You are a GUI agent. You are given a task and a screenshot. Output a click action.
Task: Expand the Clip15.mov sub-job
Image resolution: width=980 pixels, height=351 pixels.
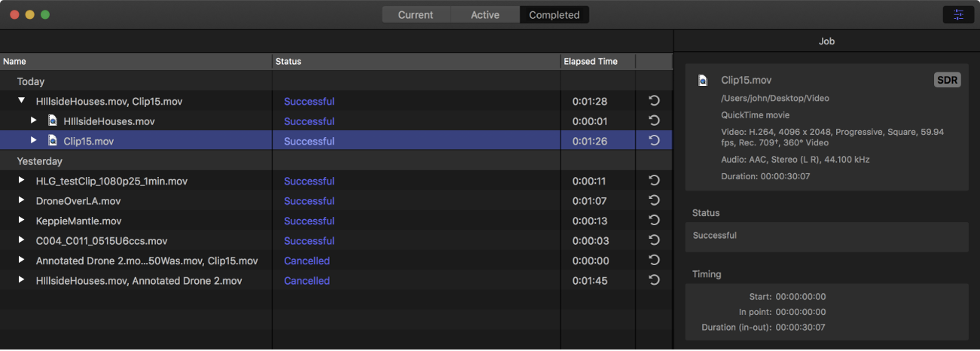33,141
